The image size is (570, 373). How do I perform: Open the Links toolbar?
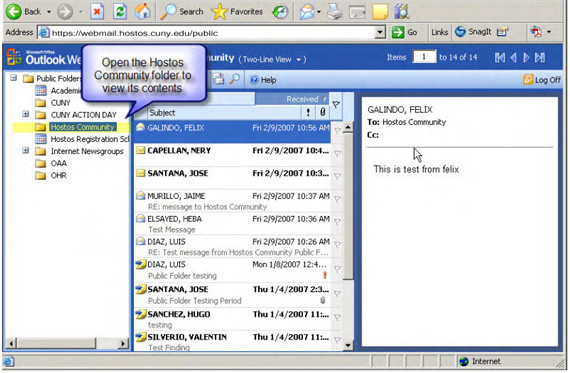coord(439,32)
